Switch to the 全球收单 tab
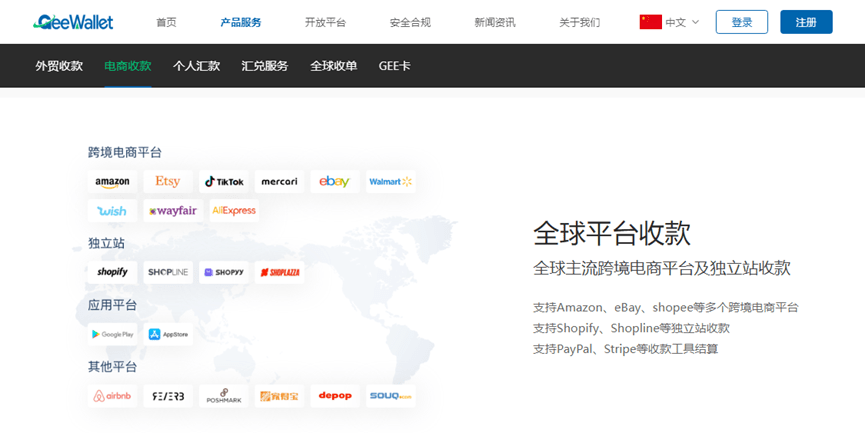 [333, 66]
